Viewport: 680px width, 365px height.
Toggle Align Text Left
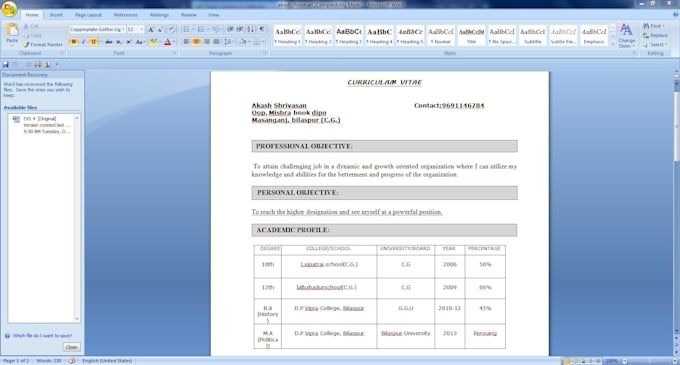pyautogui.click(x=186, y=42)
